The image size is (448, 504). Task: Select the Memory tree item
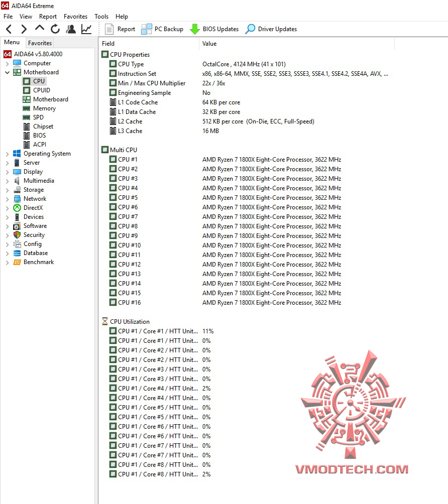click(44, 108)
